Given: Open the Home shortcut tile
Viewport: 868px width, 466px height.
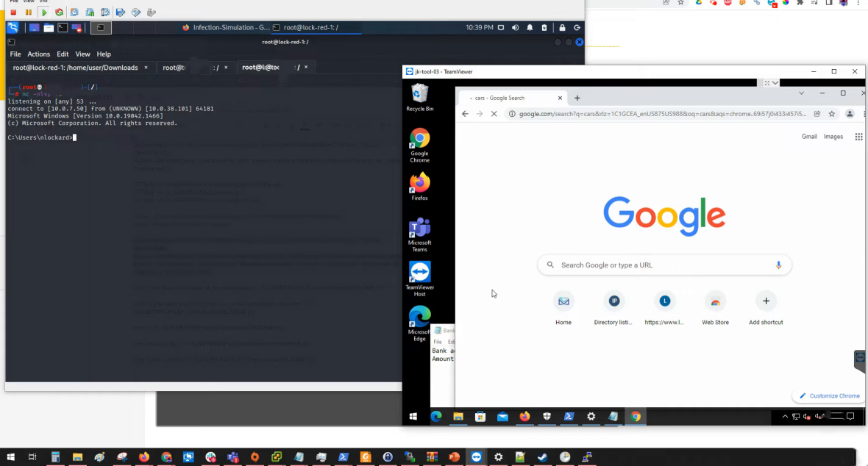Looking at the screenshot, I should click(x=563, y=309).
